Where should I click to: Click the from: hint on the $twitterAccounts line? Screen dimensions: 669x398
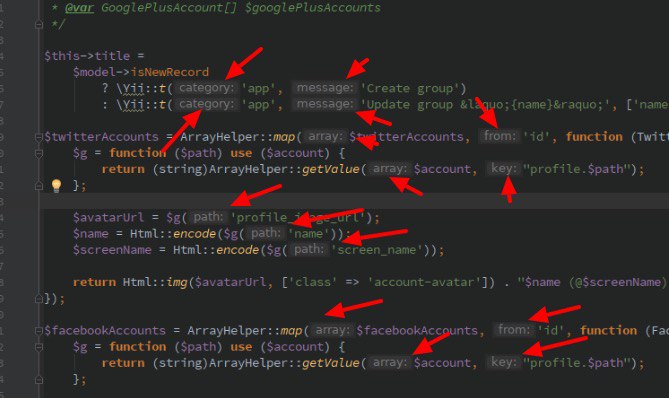tap(500, 136)
